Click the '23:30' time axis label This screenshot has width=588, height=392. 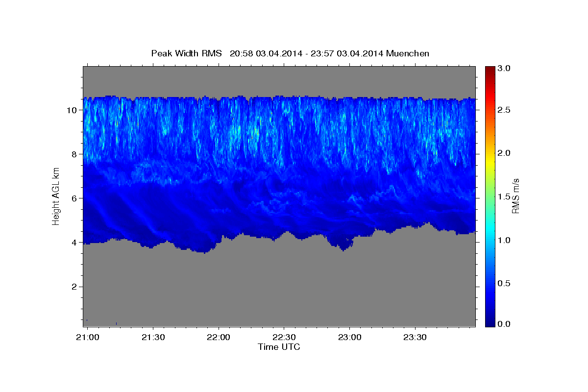415,338
